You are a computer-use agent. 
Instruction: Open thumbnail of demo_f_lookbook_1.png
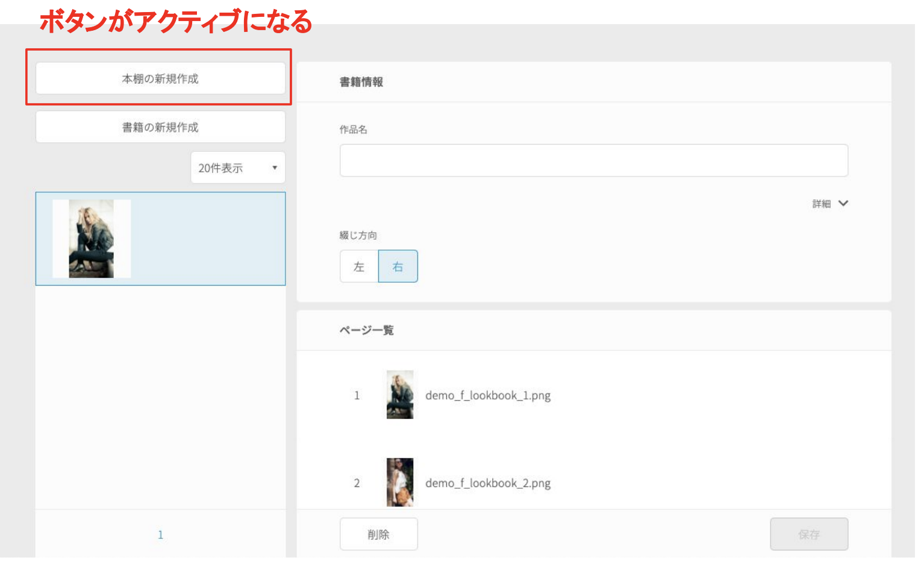click(x=400, y=395)
